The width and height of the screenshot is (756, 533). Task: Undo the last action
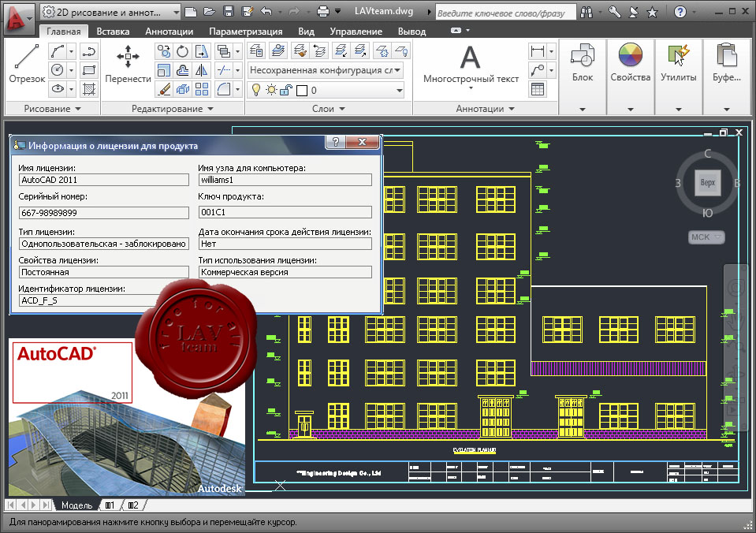coord(266,12)
